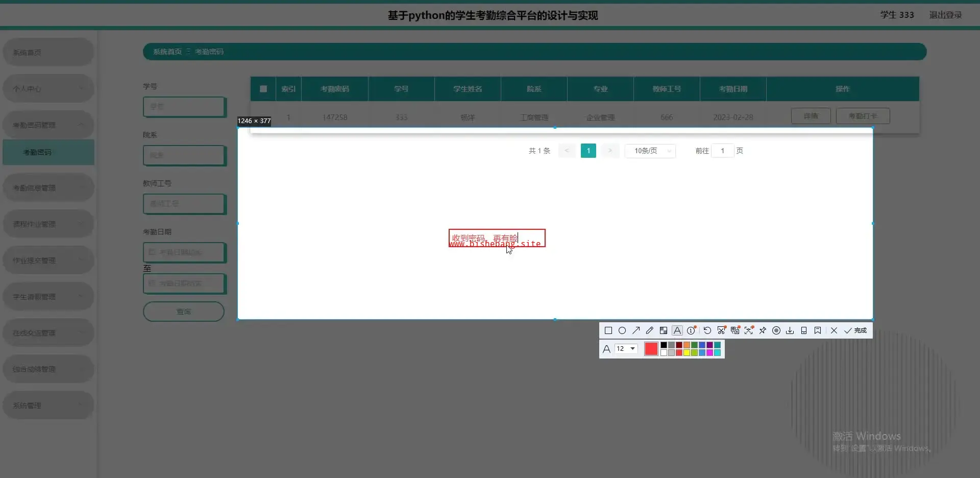The image size is (980, 478).
Task: Select the numbered marker tool
Action: click(x=691, y=330)
